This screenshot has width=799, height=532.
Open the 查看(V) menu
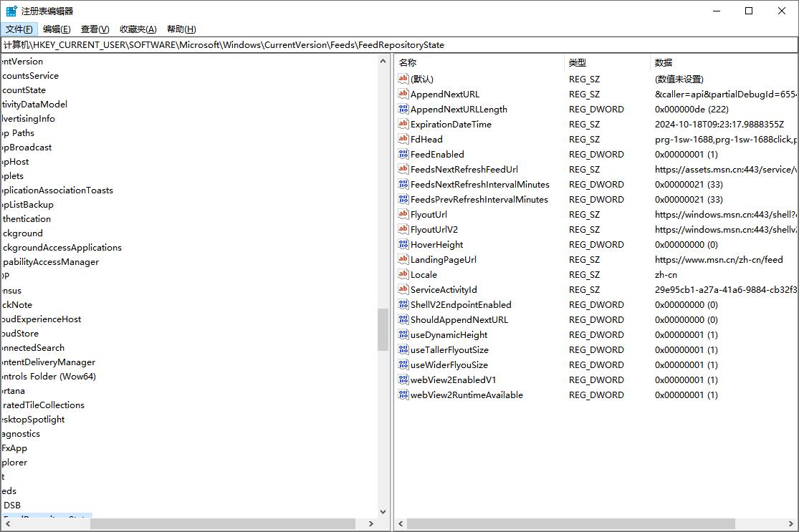(95, 29)
